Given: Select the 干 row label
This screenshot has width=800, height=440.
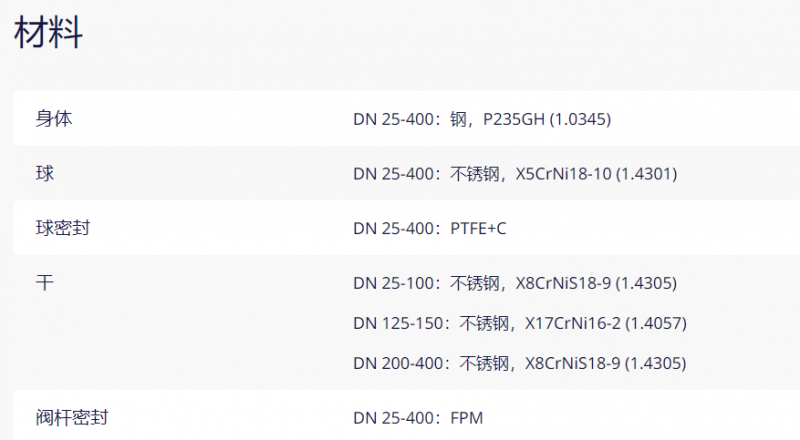Looking at the screenshot, I should click(45, 282).
